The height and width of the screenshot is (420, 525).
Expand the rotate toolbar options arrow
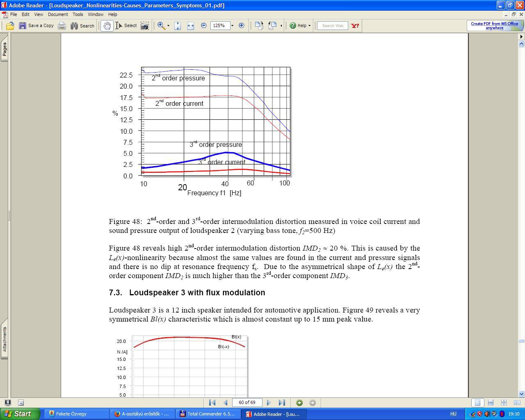(x=281, y=26)
